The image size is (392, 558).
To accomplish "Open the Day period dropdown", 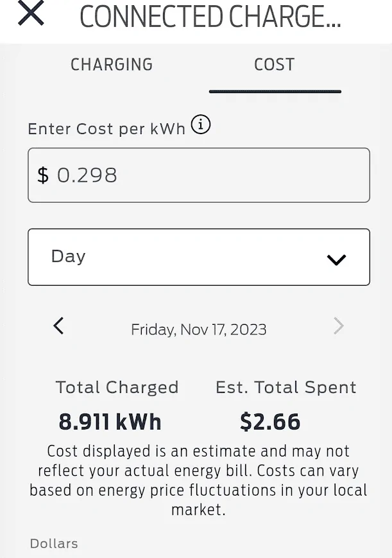I will pos(199,257).
